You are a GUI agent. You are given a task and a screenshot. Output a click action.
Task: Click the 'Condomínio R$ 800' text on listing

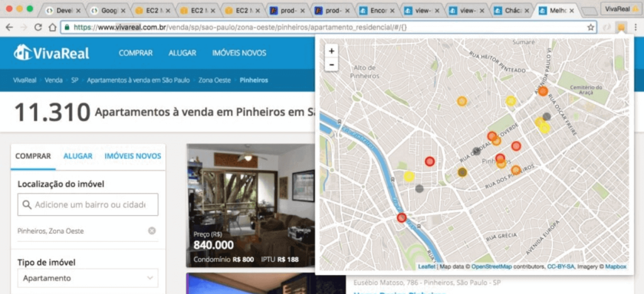coord(223,259)
